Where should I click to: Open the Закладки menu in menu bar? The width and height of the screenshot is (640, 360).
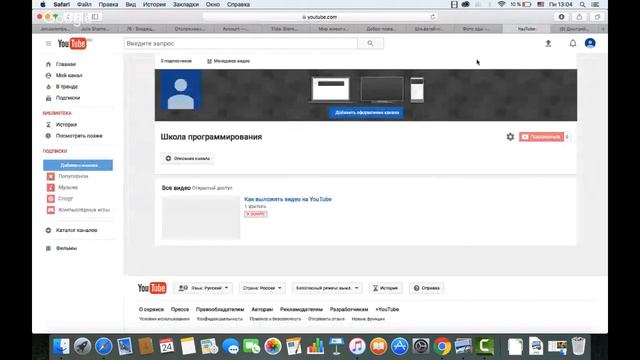[x=186, y=4]
